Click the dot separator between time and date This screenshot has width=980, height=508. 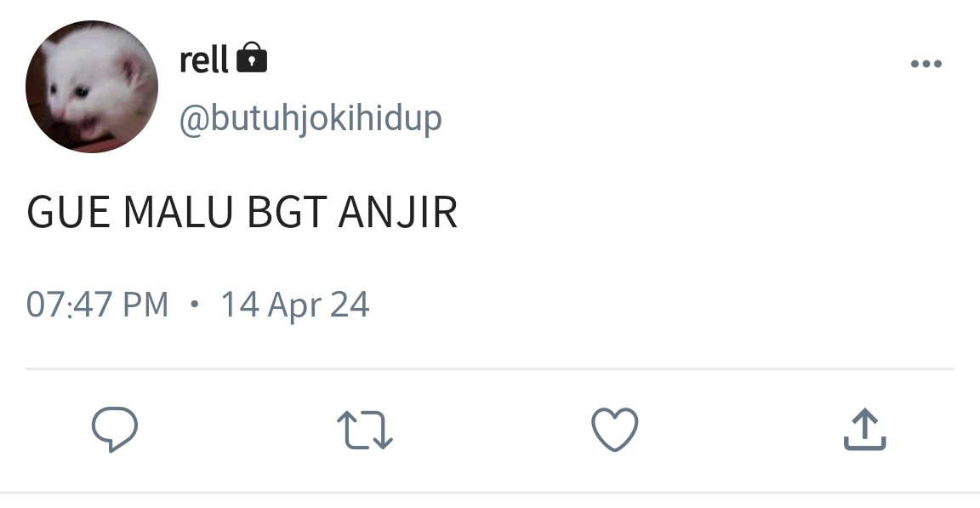coord(195,305)
